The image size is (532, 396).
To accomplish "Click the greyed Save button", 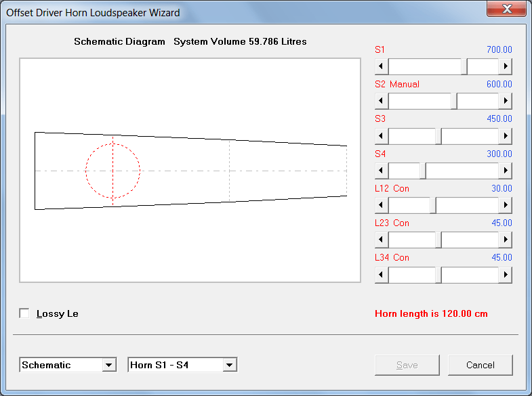I will pyautogui.click(x=407, y=365).
